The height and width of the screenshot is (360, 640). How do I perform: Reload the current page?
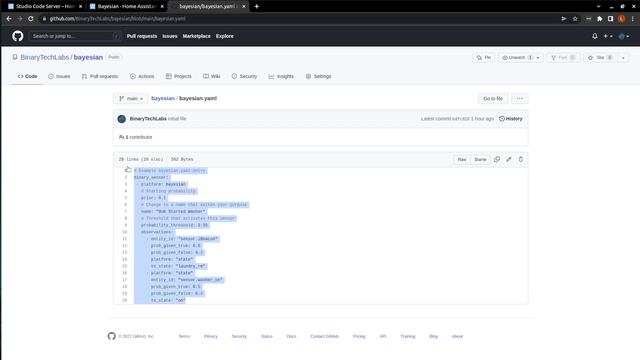coord(31,18)
